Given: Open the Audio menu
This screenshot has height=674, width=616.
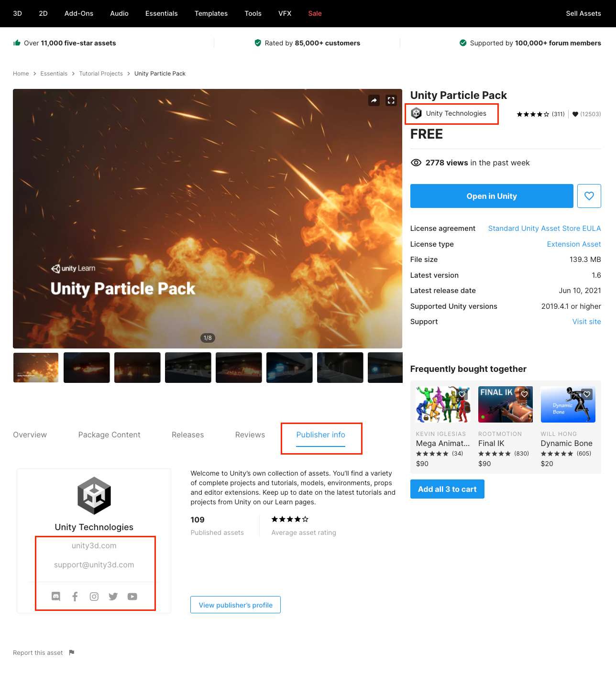Looking at the screenshot, I should click(119, 13).
